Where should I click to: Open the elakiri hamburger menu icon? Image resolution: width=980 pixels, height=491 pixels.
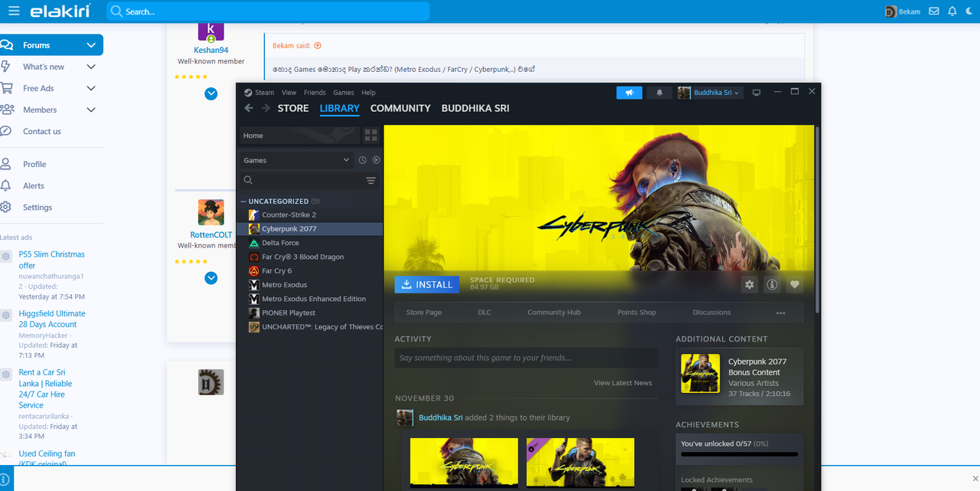click(14, 11)
